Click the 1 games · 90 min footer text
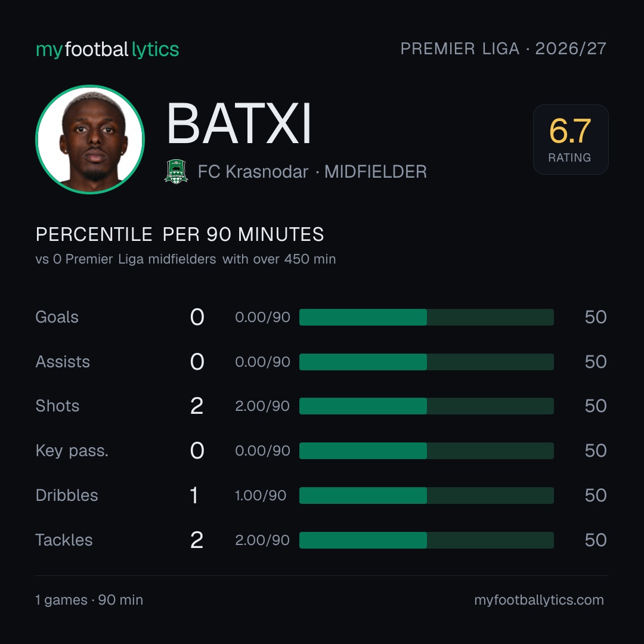Screen dimensions: 644x644 (89, 600)
